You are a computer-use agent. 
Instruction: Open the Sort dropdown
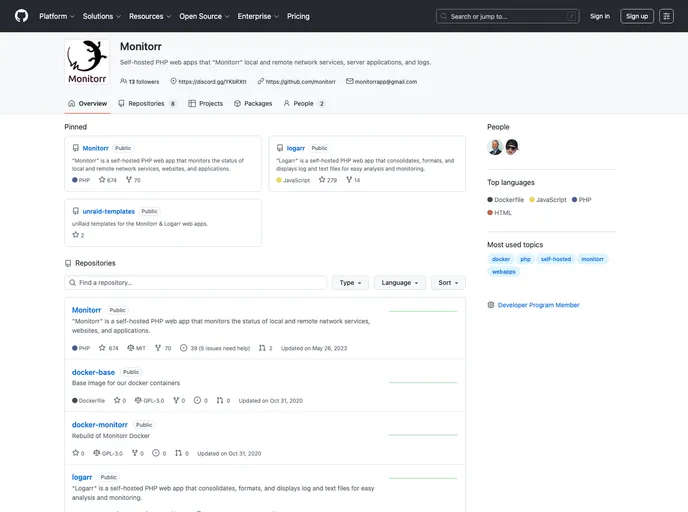(448, 283)
